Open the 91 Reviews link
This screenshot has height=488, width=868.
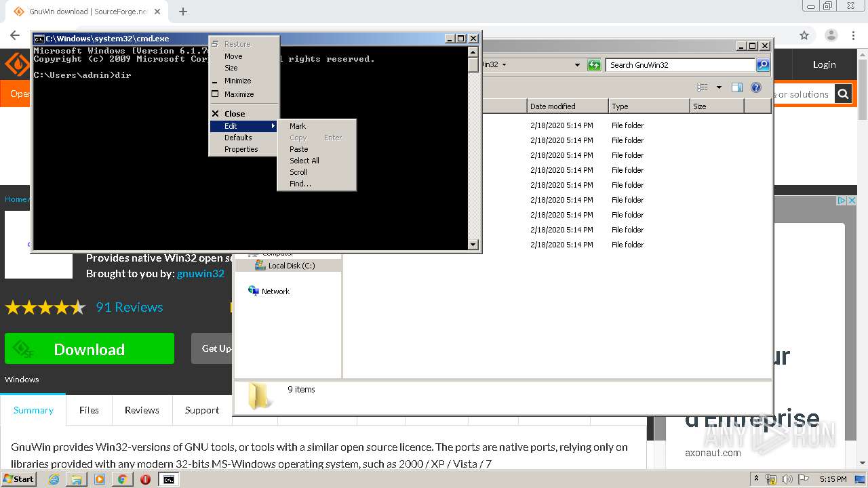130,307
